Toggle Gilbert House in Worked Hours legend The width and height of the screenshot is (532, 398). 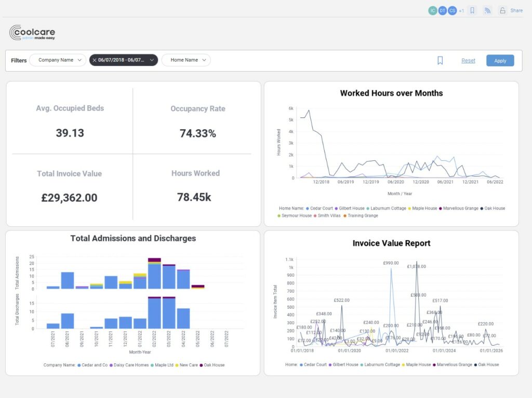click(x=350, y=209)
